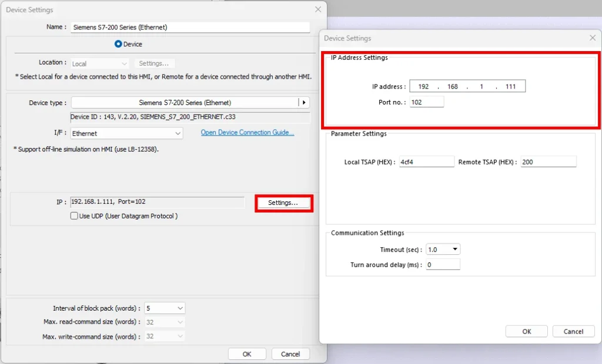The height and width of the screenshot is (364, 602).
Task: Click the Port no. input field
Action: click(427, 102)
